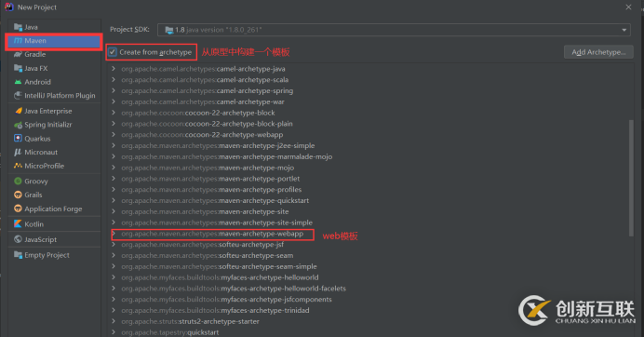Choose IntelliJ Platform Plugin icon
The width and height of the screenshot is (644, 337).
coord(18,95)
